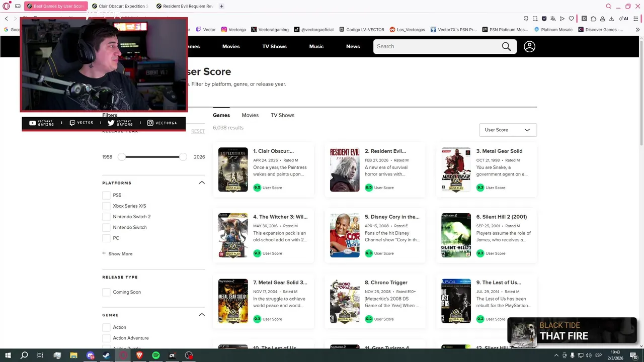The image size is (644, 362).
Task: Open the 2. Resident Evil game title
Action: pos(385,151)
